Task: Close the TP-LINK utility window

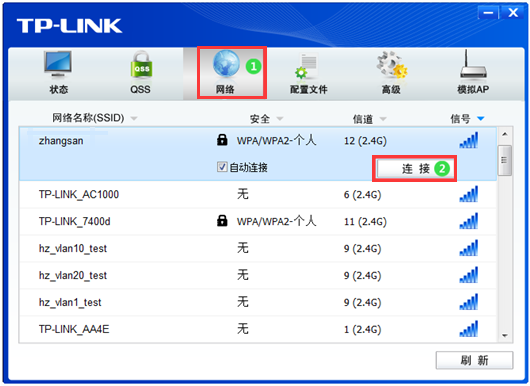Action: coord(513,13)
